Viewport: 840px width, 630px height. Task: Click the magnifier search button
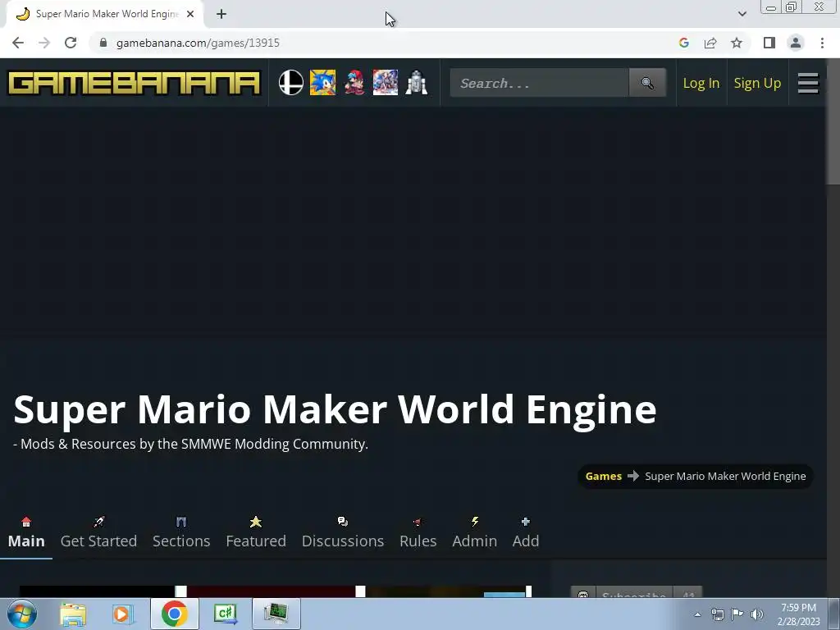click(647, 83)
